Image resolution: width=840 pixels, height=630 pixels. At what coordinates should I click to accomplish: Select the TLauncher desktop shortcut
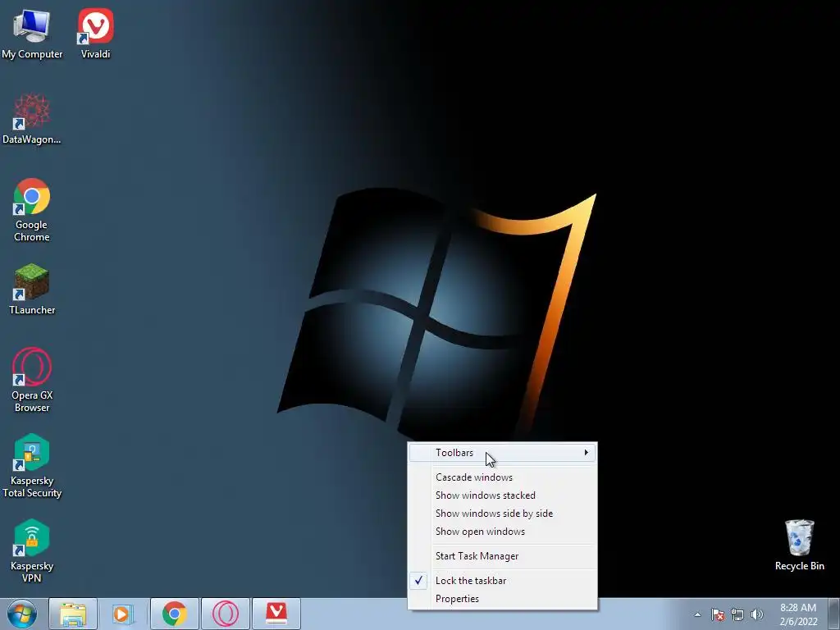[x=32, y=290]
